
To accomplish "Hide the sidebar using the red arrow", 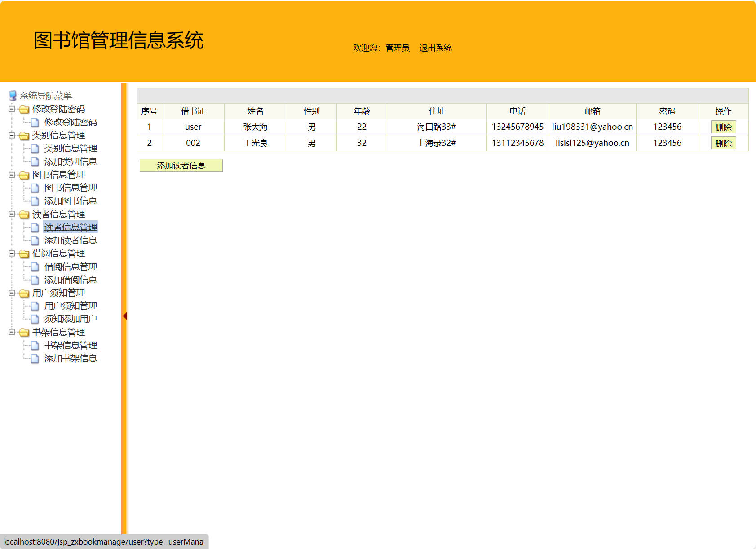I will pyautogui.click(x=125, y=316).
